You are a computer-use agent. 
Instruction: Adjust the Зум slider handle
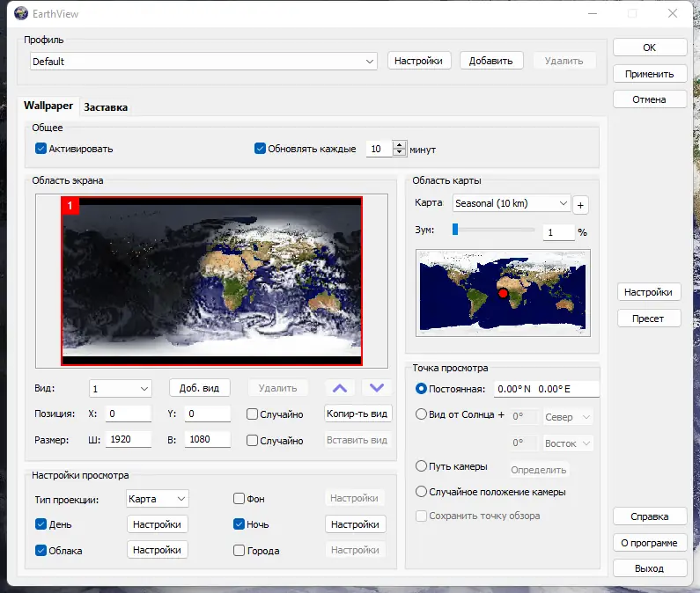coord(455,230)
